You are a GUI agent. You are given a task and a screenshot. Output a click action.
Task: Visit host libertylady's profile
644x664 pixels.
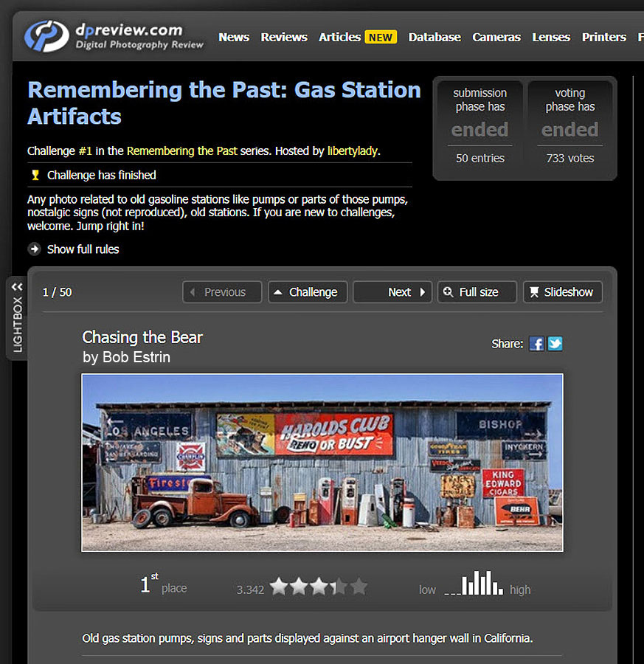pyautogui.click(x=353, y=151)
